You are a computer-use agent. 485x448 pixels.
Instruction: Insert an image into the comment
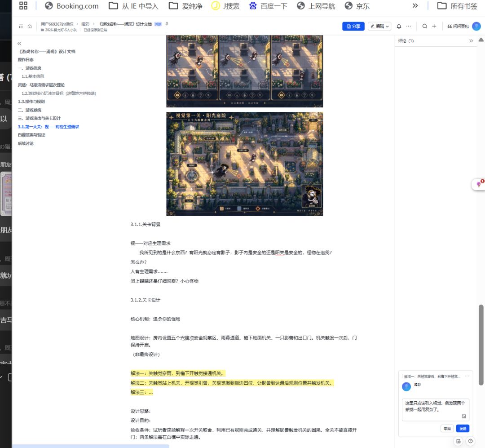463,417
